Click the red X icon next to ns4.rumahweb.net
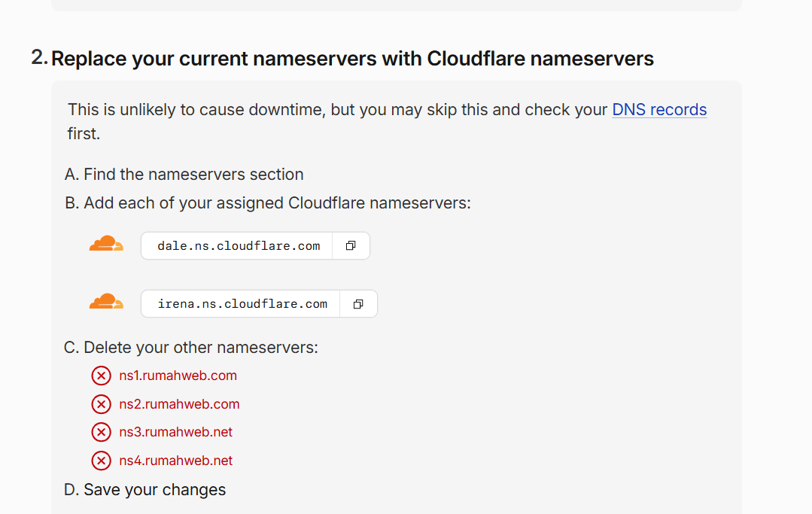This screenshot has height=514, width=812. click(x=101, y=461)
